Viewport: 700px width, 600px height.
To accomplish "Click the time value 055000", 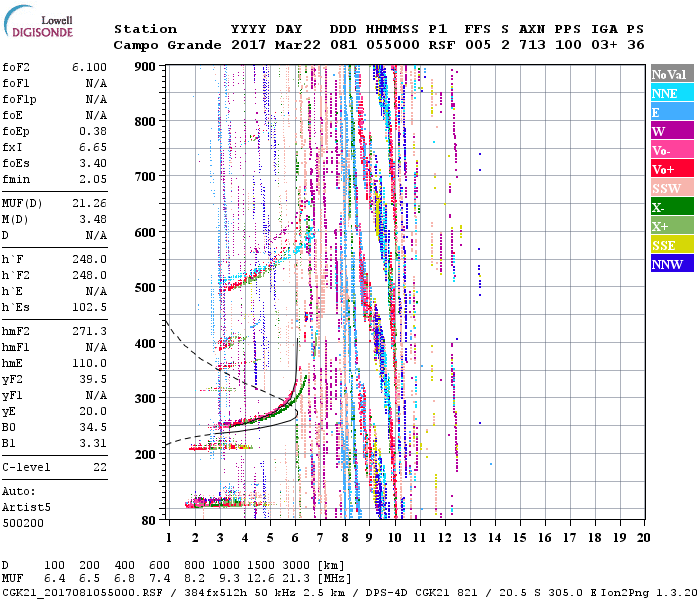I will [x=393, y=45].
